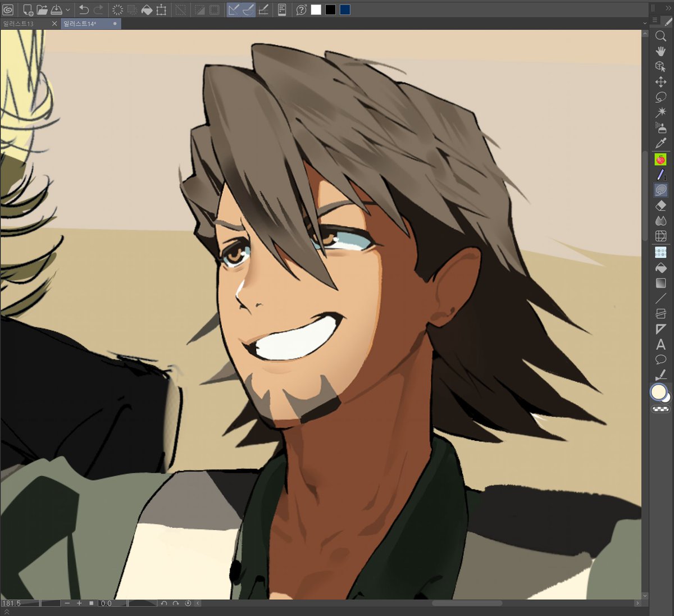
Task: Reset canvas rotation with dial icon
Action: coord(188,603)
